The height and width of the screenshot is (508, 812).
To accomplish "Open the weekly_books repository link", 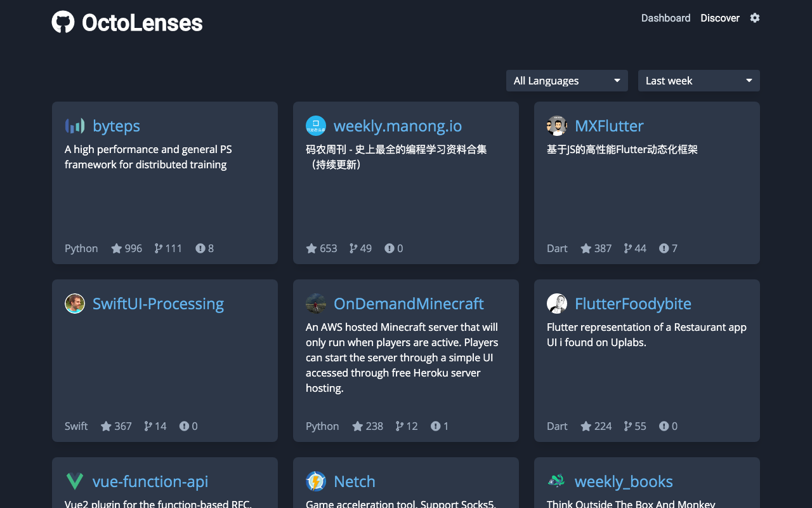I will coord(624,481).
